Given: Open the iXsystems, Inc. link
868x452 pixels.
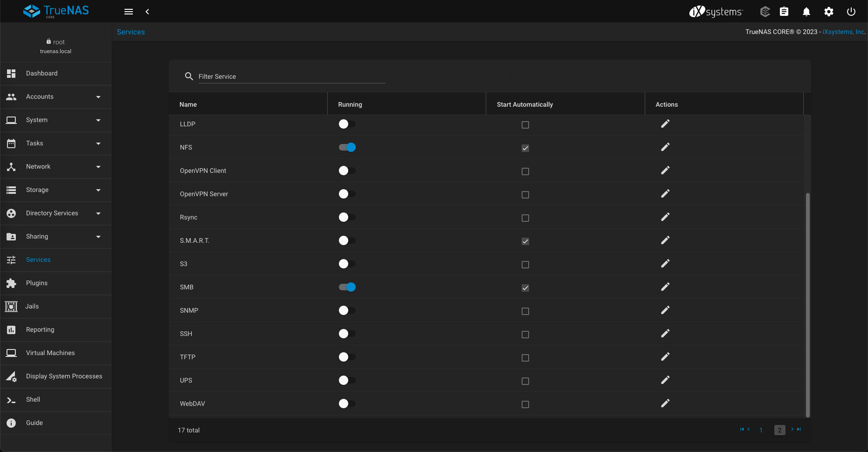Looking at the screenshot, I should pyautogui.click(x=843, y=32).
